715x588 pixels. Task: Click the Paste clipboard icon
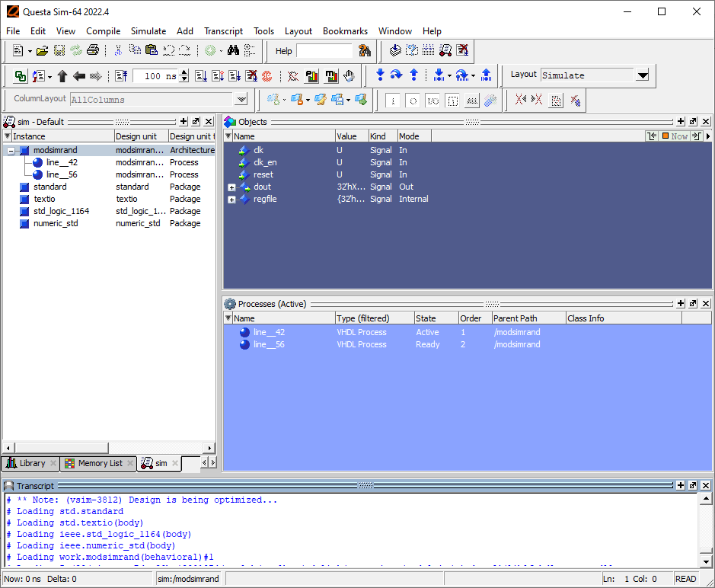tap(151, 51)
